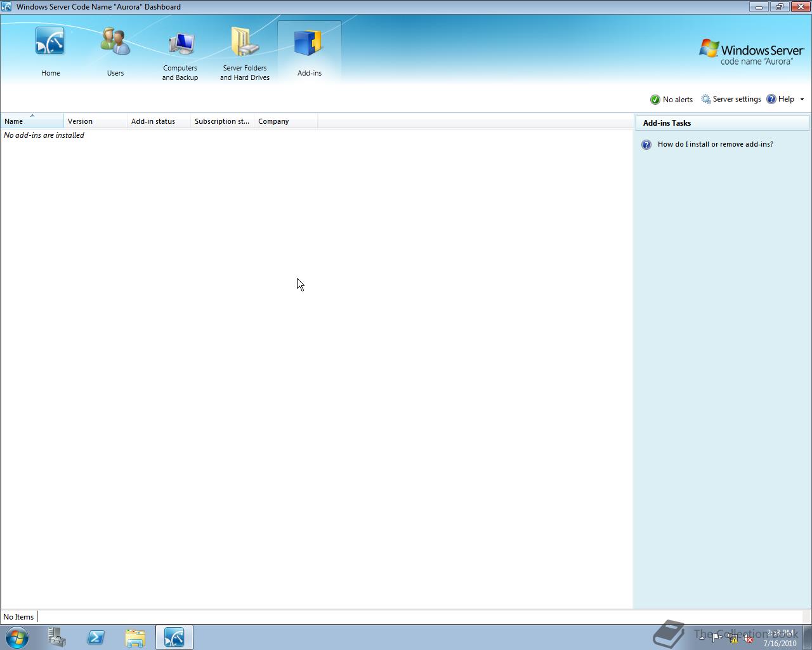Image resolution: width=812 pixels, height=650 pixels.
Task: Click the Subscription status column header
Action: tap(223, 121)
